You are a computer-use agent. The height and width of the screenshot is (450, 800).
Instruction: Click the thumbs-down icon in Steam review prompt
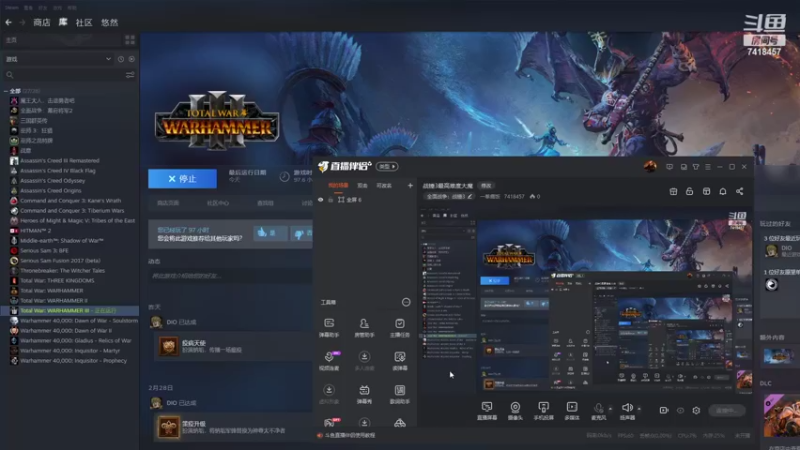(x=299, y=234)
